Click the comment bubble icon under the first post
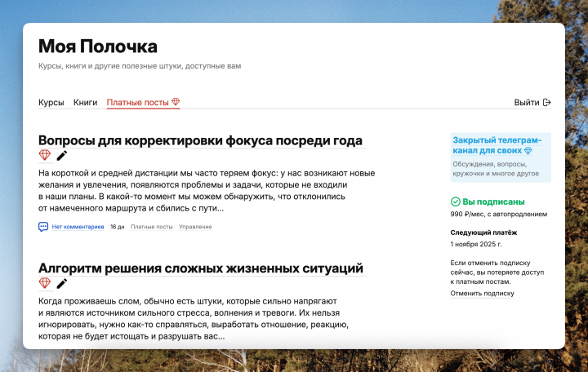The width and height of the screenshot is (588, 372). pyautogui.click(x=43, y=227)
